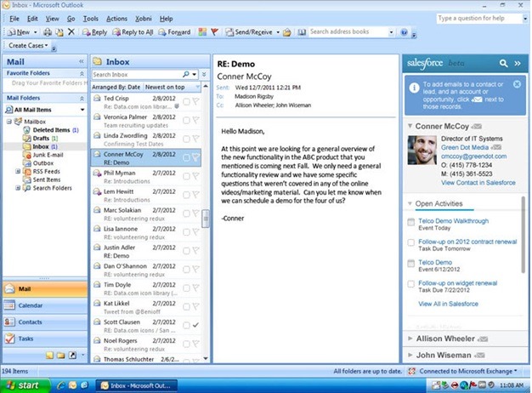The image size is (532, 393).
Task: Toggle category box on Lem Hewitt message
Action: click(186, 195)
